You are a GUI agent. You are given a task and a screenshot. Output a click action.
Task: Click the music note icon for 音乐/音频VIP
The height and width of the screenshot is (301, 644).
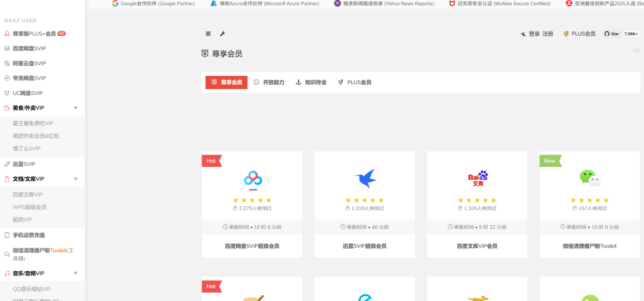pos(7,274)
